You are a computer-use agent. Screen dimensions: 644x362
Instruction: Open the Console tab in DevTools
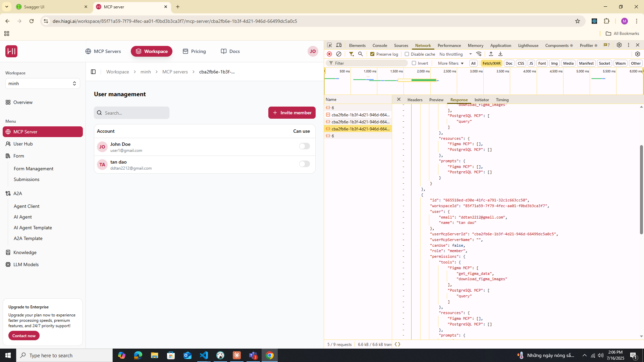380,45
